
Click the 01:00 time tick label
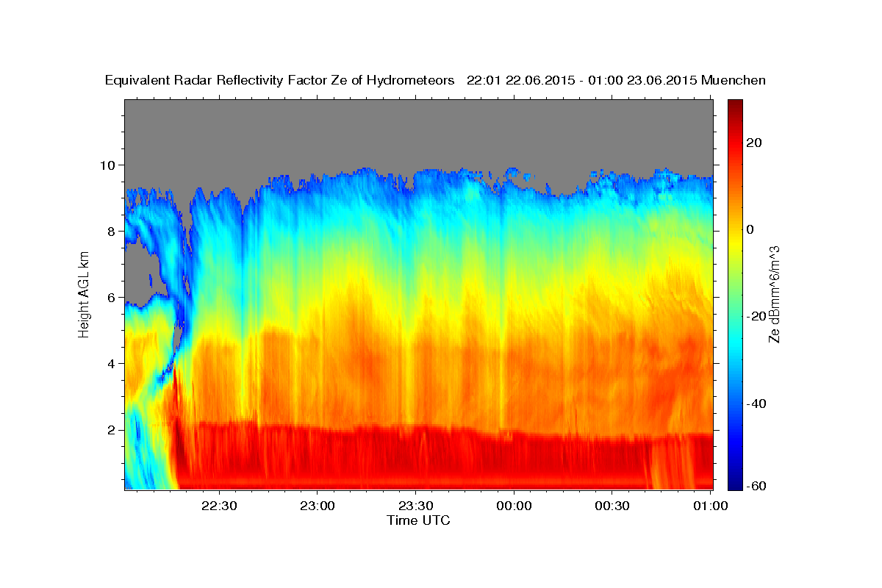coord(710,506)
